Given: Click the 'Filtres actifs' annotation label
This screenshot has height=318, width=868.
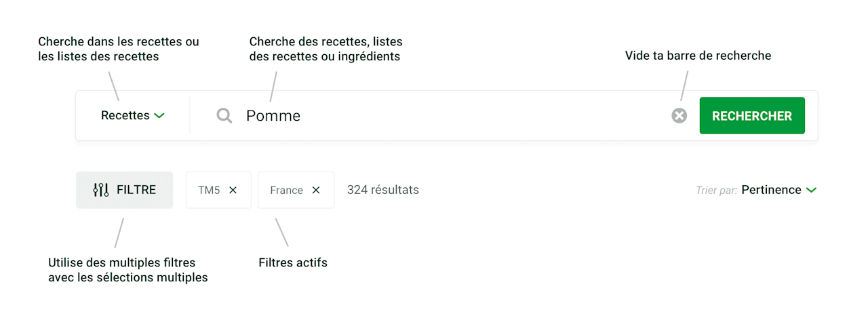Looking at the screenshot, I should point(293,262).
